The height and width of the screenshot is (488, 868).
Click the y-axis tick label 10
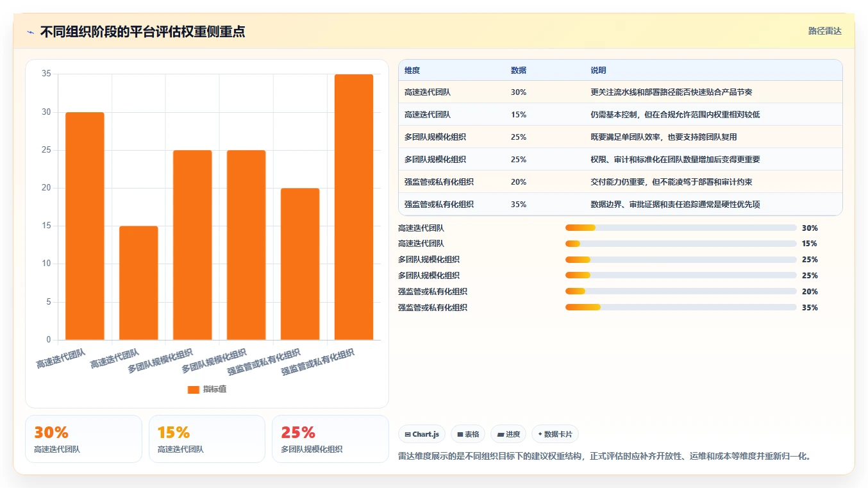coord(46,264)
